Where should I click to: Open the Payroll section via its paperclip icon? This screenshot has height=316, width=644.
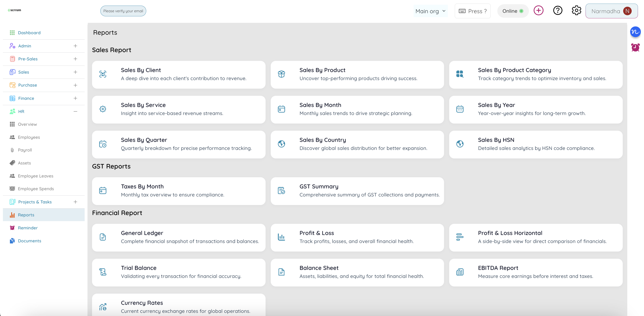point(12,150)
